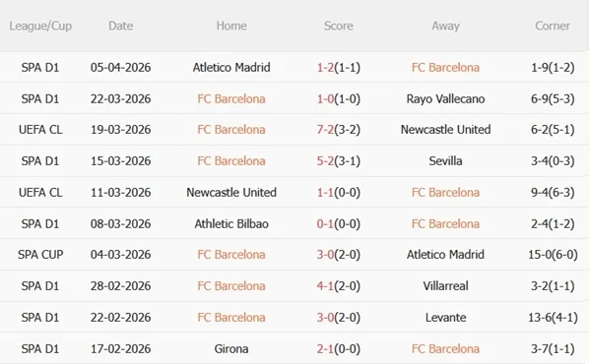Click the League/Cup column header
The width and height of the screenshot is (590, 364).
(40, 26)
